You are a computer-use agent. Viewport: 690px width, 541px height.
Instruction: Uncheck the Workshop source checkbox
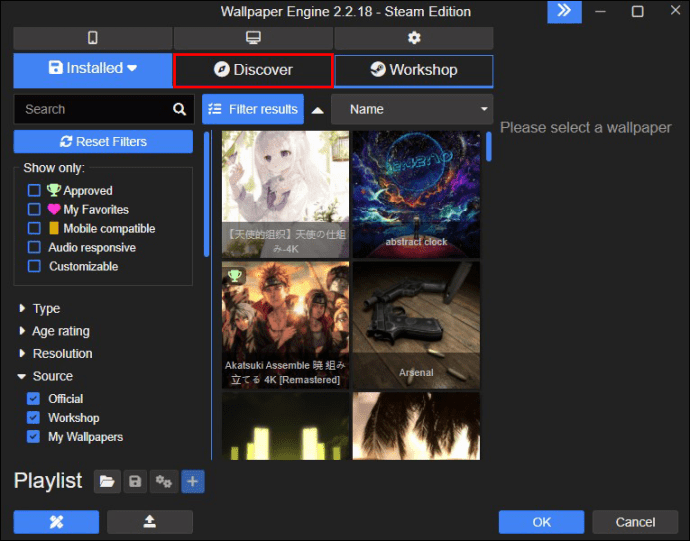coord(34,418)
